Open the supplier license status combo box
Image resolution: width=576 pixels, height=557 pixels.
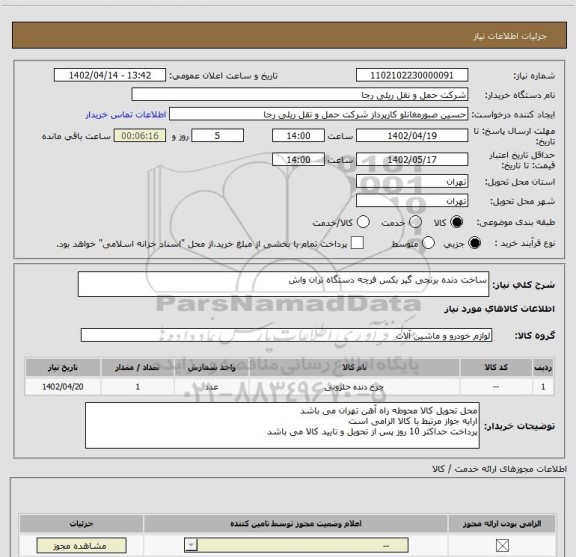pyautogui.click(x=296, y=545)
